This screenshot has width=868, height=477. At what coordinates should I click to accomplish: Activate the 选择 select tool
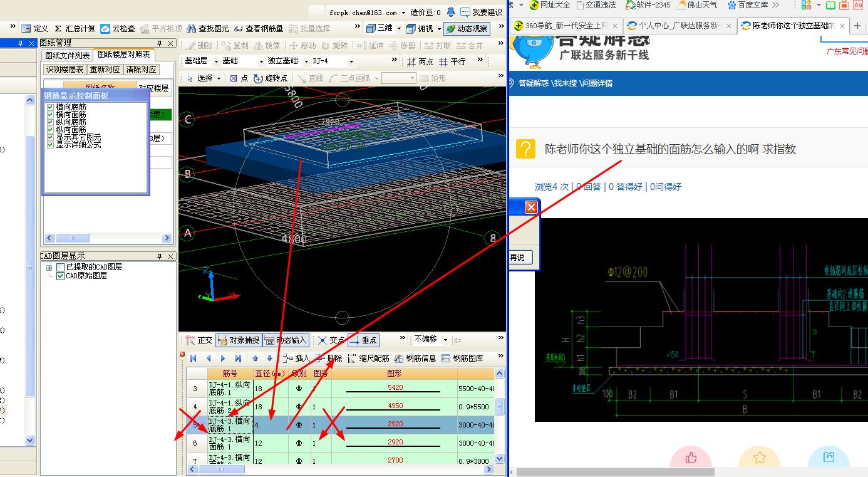[200, 78]
